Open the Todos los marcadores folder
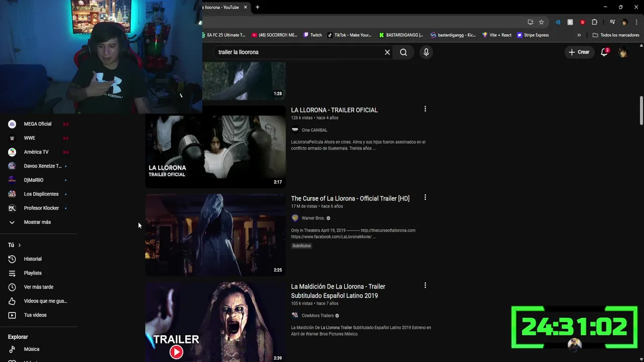Viewport: 644px width, 362px height. [616, 35]
